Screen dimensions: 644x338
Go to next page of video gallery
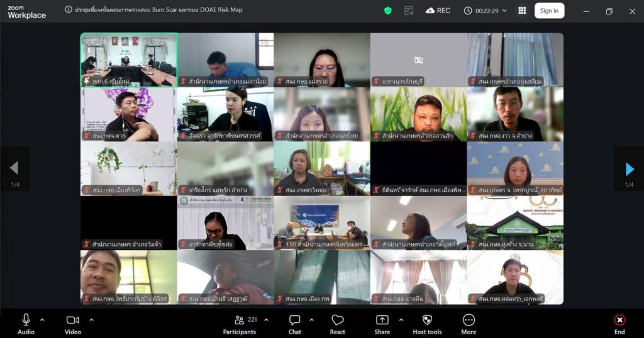(630, 168)
